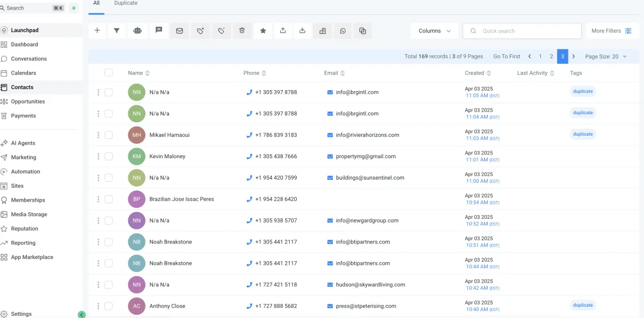Click the plus icon to add contact
This screenshot has width=644, height=318.
click(x=97, y=31)
